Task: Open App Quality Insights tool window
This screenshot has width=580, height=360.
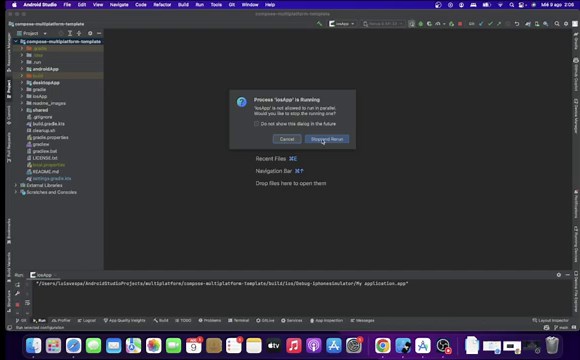Action: pyautogui.click(x=125, y=320)
